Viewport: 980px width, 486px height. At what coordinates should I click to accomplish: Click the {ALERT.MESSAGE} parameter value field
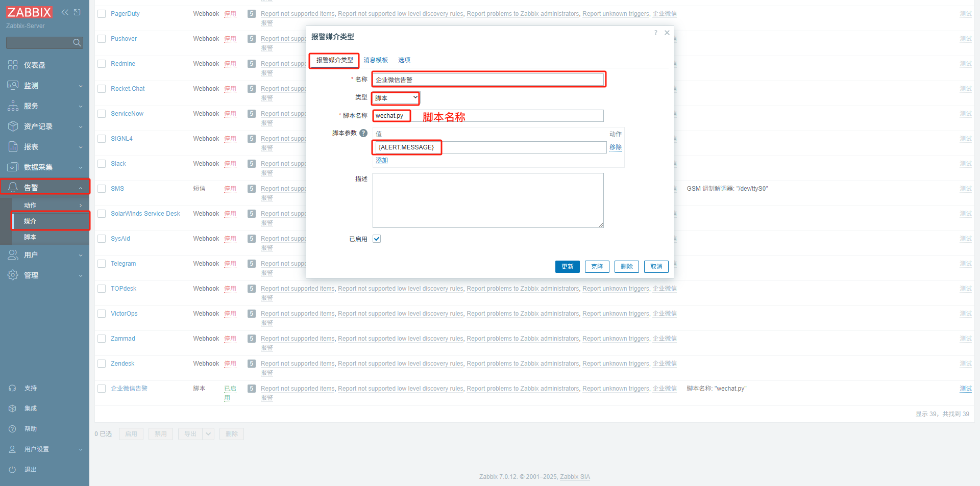point(490,147)
